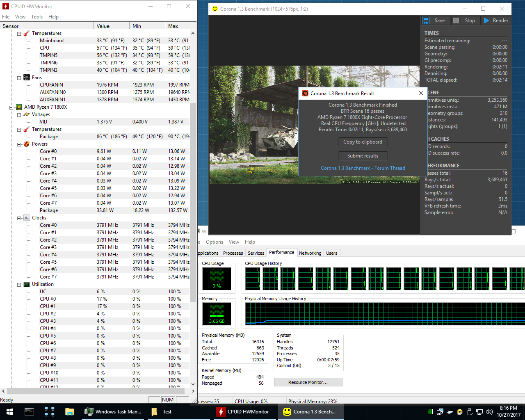This screenshot has height=420, width=525.
Task: Click the Save button in Corona toolbar
Action: [436, 21]
